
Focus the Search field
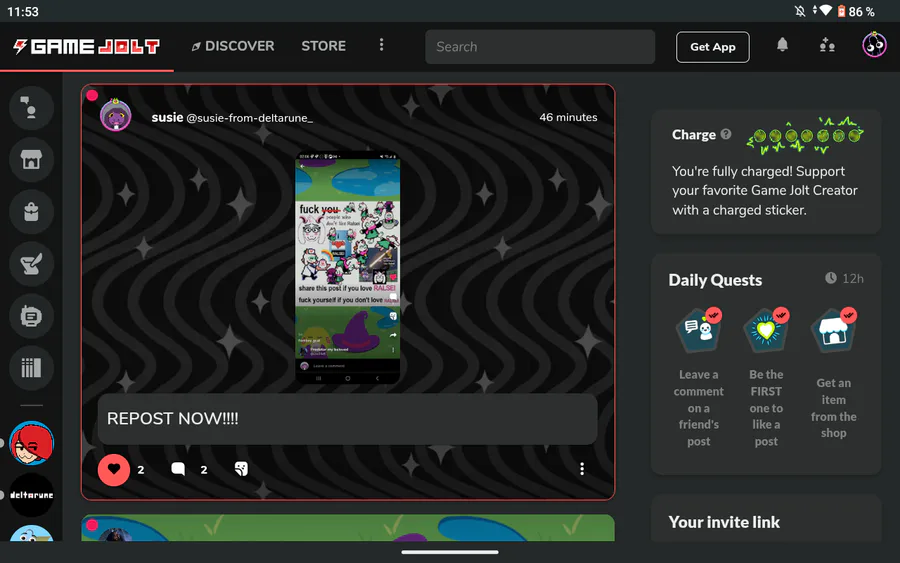(540, 46)
